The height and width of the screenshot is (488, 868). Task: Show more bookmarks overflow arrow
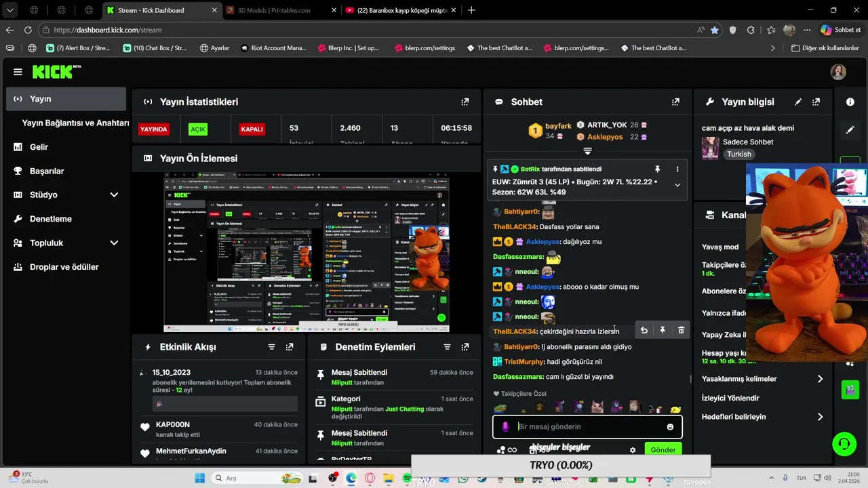tap(772, 48)
